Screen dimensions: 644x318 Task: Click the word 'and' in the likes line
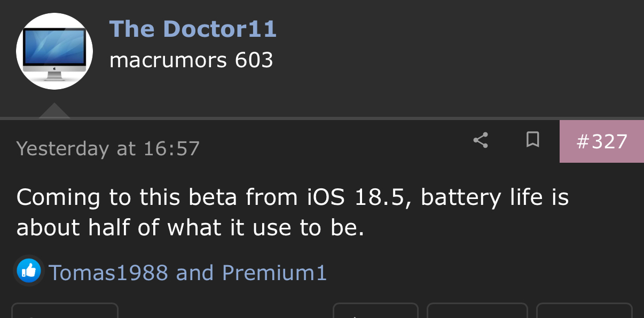tap(195, 273)
